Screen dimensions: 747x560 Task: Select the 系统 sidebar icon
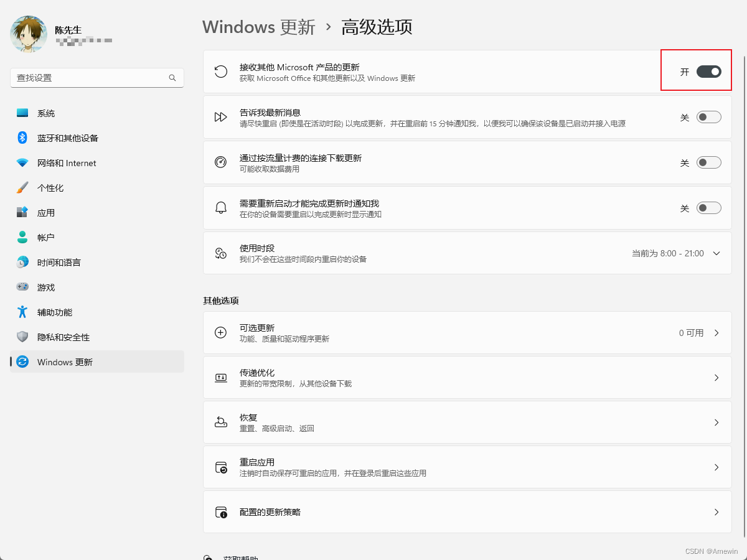(x=22, y=113)
